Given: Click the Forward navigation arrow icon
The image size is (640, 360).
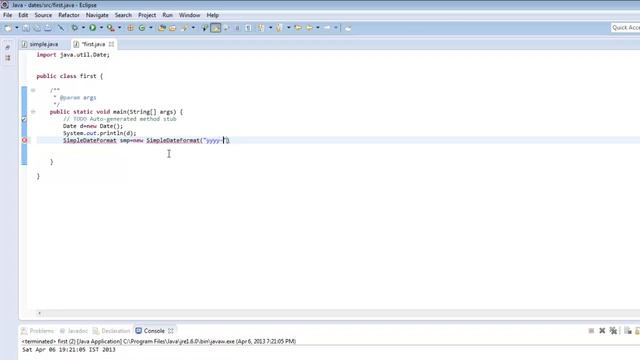Looking at the screenshot, I should click(327, 28).
